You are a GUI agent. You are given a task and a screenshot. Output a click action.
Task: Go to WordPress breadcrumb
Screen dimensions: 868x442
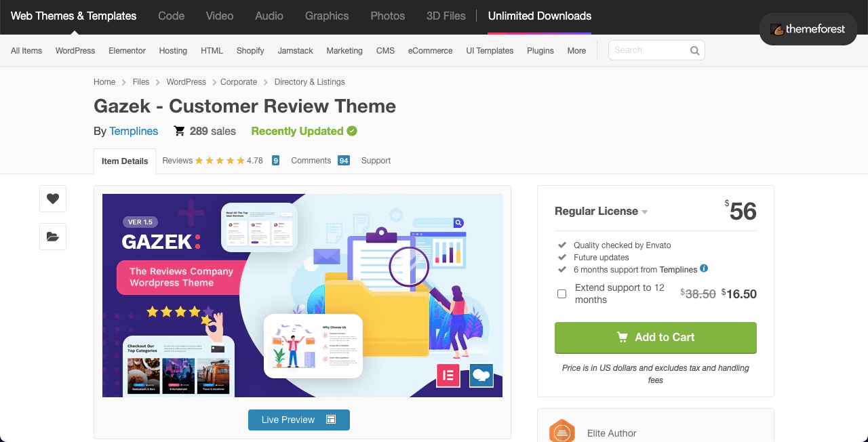tap(186, 82)
